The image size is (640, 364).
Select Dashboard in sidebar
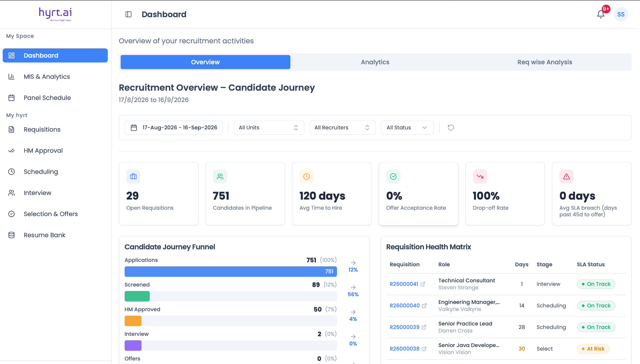[x=55, y=55]
